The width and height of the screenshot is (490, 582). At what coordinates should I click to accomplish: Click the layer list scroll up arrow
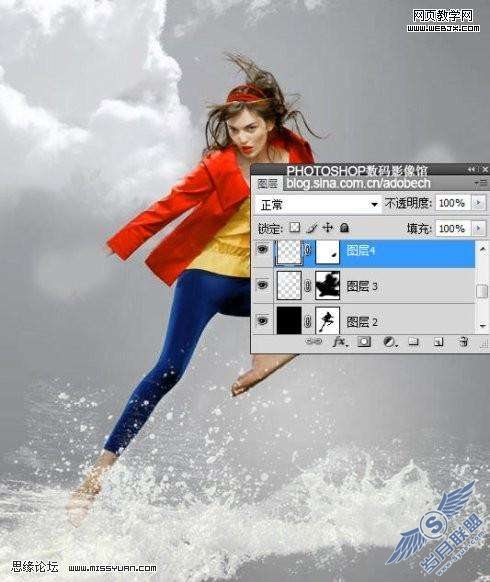(x=482, y=248)
